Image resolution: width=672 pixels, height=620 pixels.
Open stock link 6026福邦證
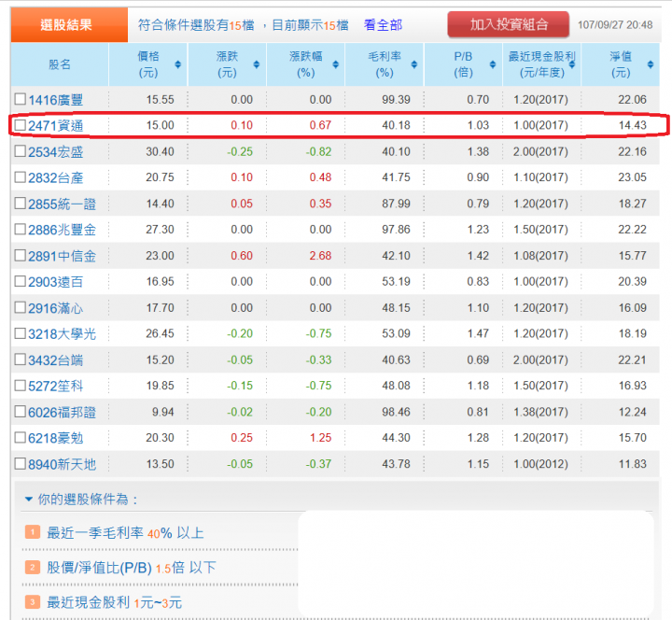[x=63, y=412]
